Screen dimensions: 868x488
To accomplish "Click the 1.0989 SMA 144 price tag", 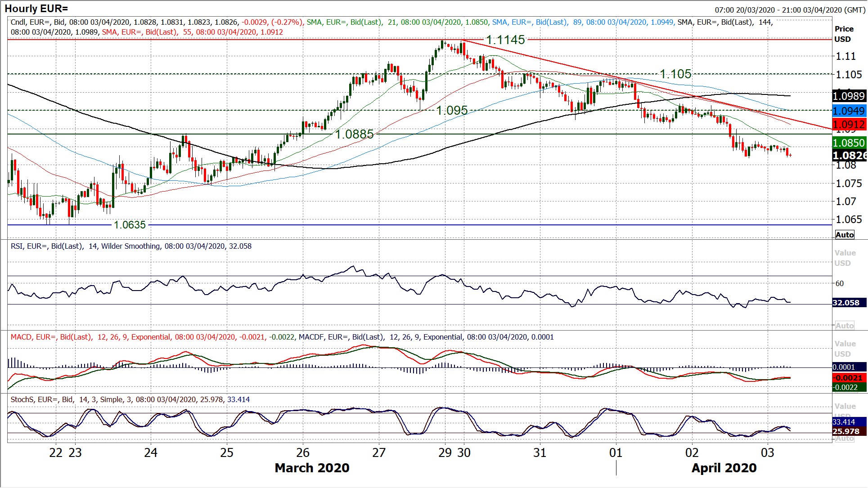I will [x=849, y=96].
